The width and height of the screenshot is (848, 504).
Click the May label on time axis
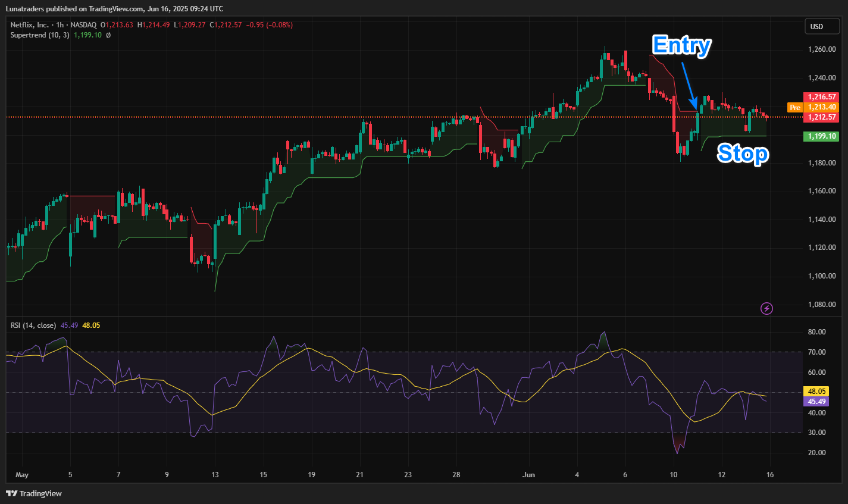[22, 475]
